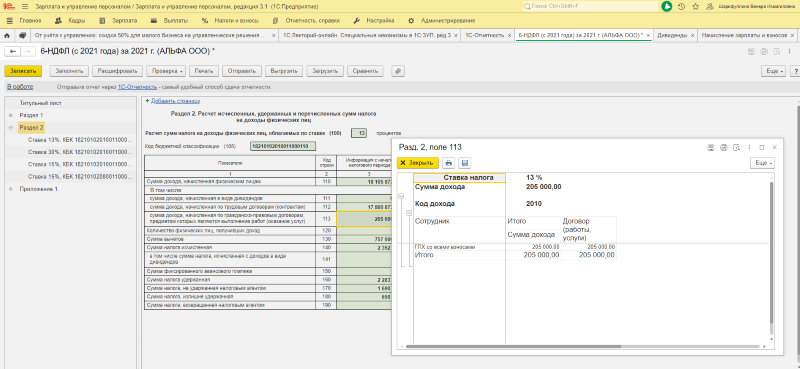Open favorites star icon
This screenshot has width=800, height=369.
click(695, 7)
